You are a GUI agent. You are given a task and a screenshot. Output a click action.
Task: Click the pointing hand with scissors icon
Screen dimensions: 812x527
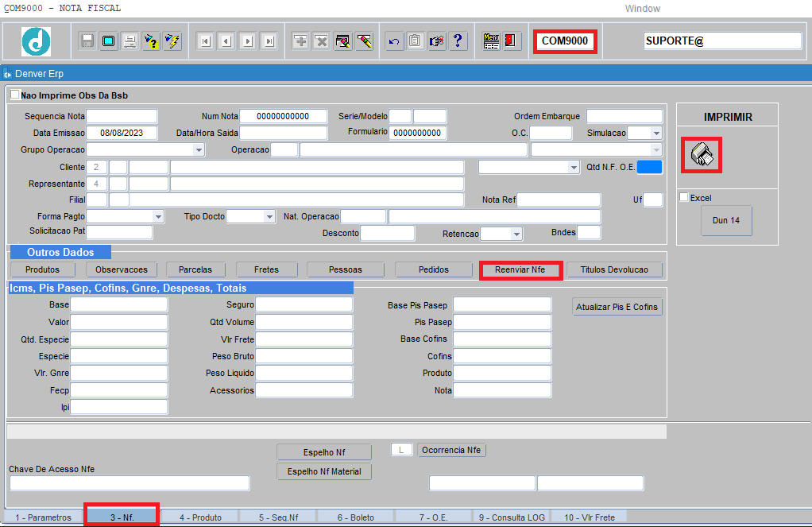[436, 41]
